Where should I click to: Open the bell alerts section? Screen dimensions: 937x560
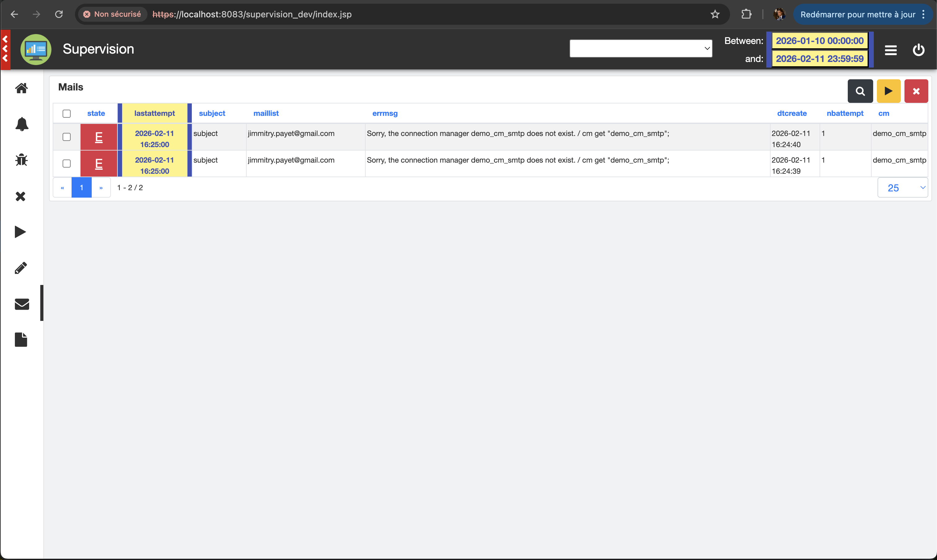[21, 124]
